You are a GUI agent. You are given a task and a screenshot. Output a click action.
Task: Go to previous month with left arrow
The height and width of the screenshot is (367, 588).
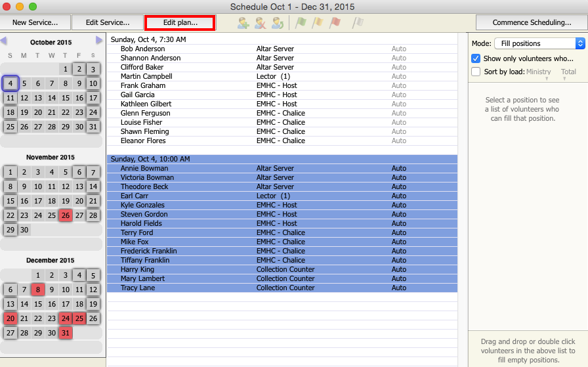point(4,41)
